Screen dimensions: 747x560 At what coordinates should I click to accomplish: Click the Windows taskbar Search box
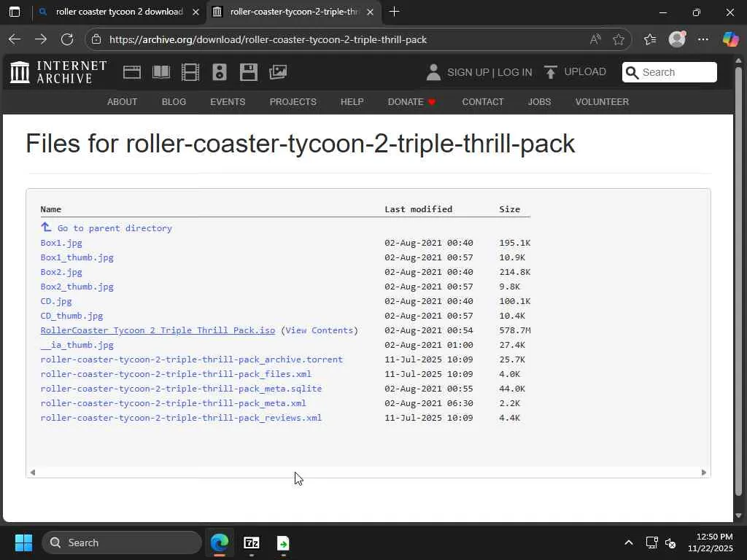tap(122, 542)
